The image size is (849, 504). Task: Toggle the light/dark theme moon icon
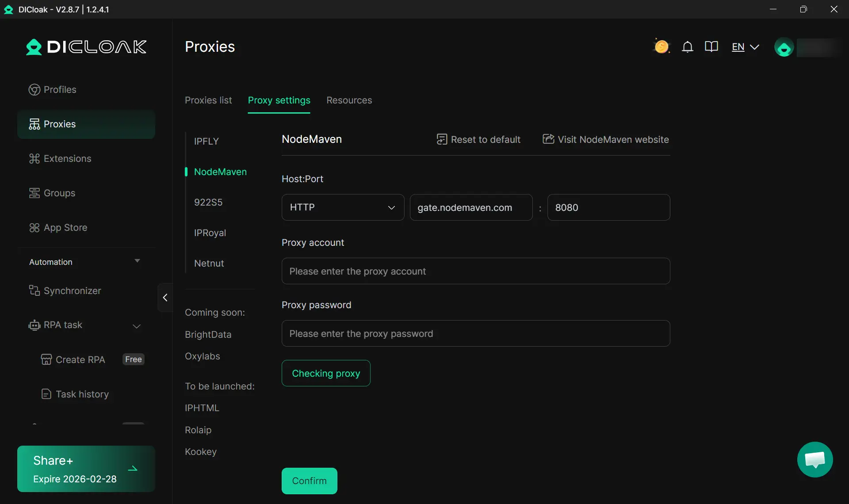pos(662,46)
